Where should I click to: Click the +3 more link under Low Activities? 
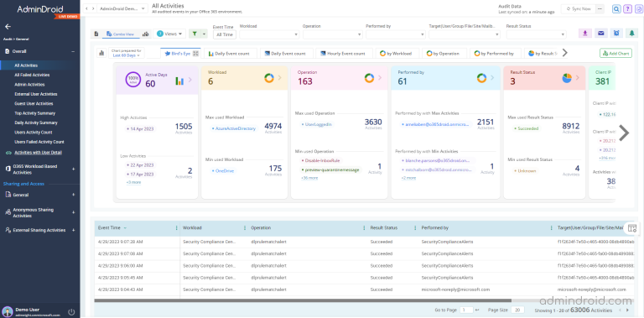[x=133, y=182]
